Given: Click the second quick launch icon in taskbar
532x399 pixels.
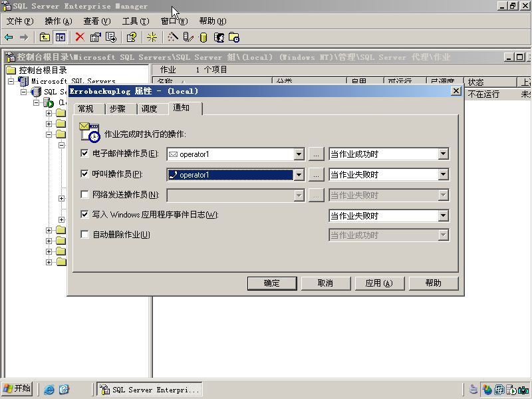Looking at the screenshot, I should coord(64,390).
